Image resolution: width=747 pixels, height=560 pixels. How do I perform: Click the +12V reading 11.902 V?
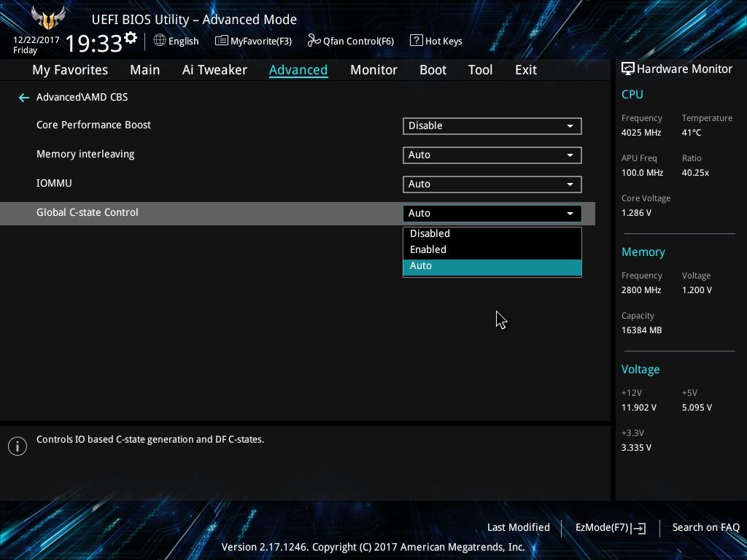click(x=638, y=408)
